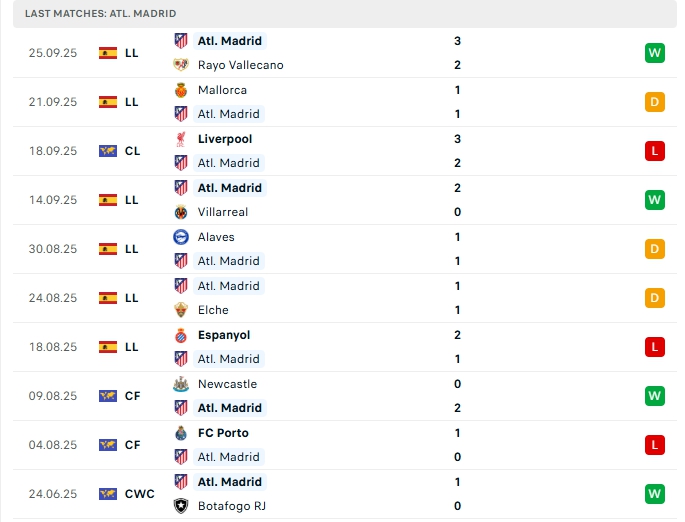Click the Spain flag on 14.09.25 row
The height and width of the screenshot is (522, 685).
[x=108, y=200]
